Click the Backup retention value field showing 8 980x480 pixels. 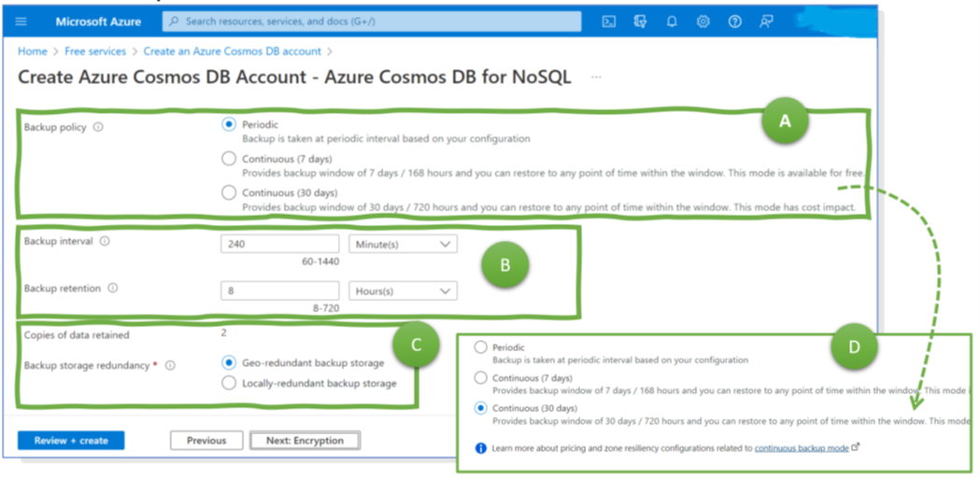click(x=280, y=290)
